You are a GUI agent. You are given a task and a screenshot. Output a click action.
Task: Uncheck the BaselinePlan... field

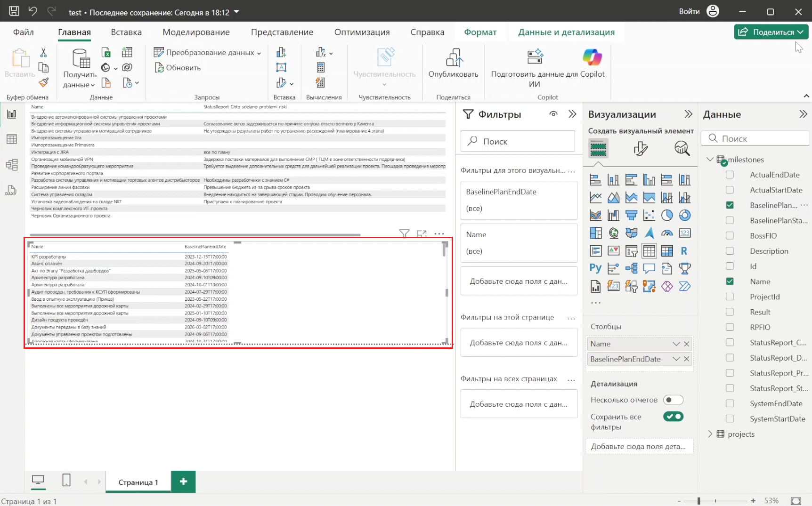[730, 205]
